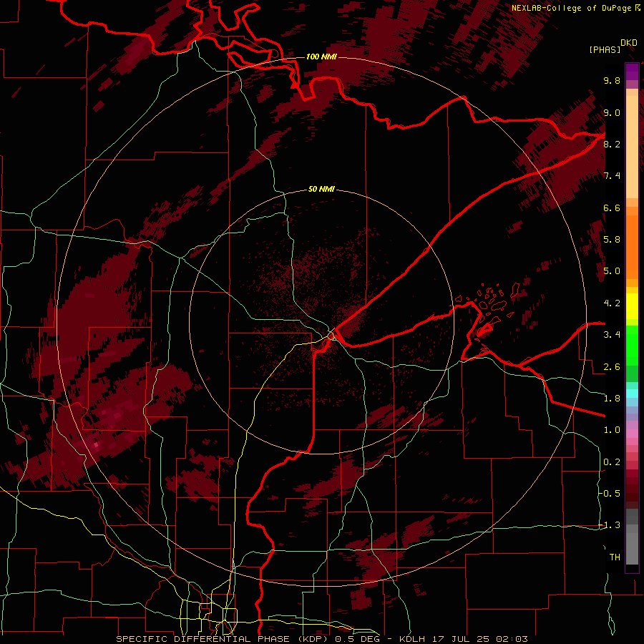
Task: Click the [PHAS] legend heading
Action: 605,49
